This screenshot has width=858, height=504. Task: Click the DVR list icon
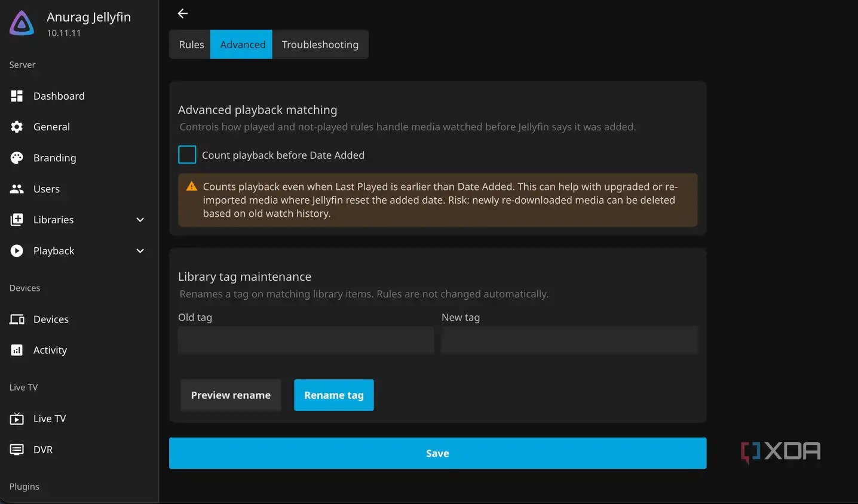point(17,450)
